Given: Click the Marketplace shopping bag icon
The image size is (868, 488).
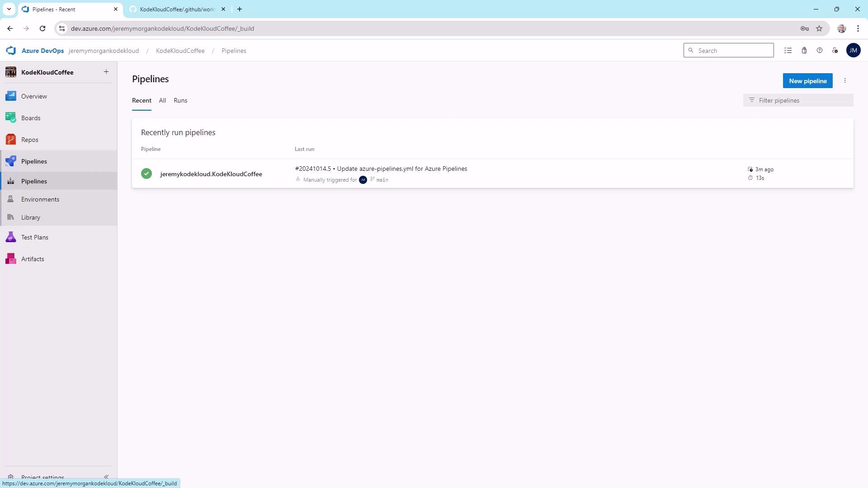Looking at the screenshot, I should point(804,51).
